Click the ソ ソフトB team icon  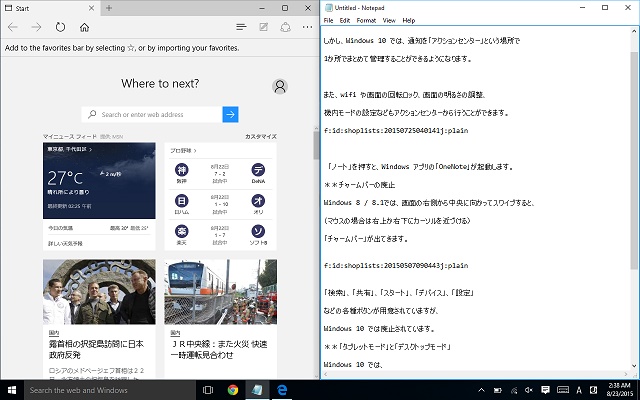(258, 231)
